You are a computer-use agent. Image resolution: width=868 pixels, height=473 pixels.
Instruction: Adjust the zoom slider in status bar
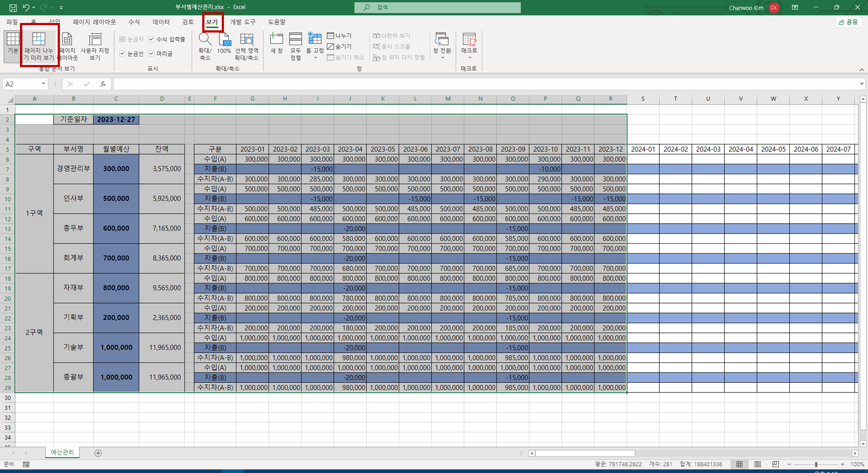pyautogui.click(x=816, y=464)
